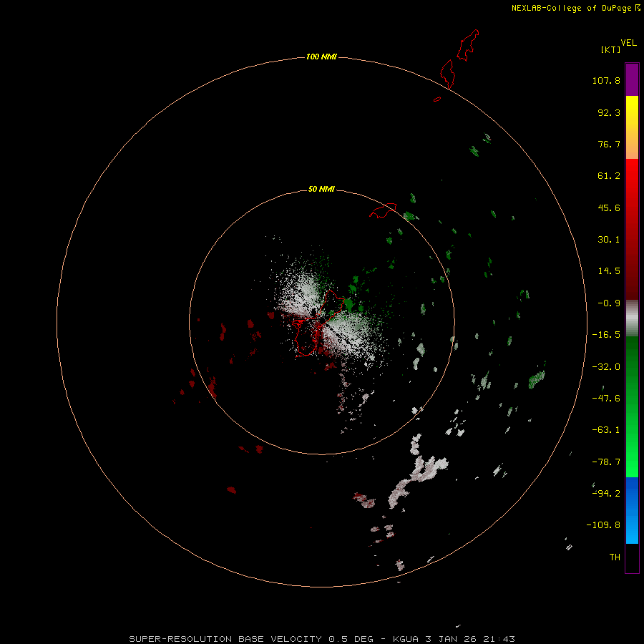Click the 50 NMI range ring label

[x=321, y=189]
